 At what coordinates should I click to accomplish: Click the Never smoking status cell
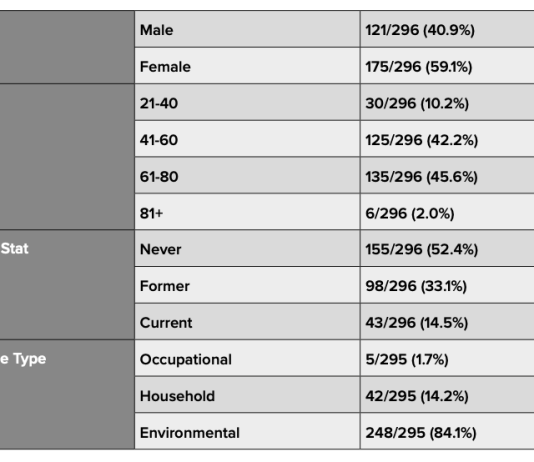coord(247,249)
